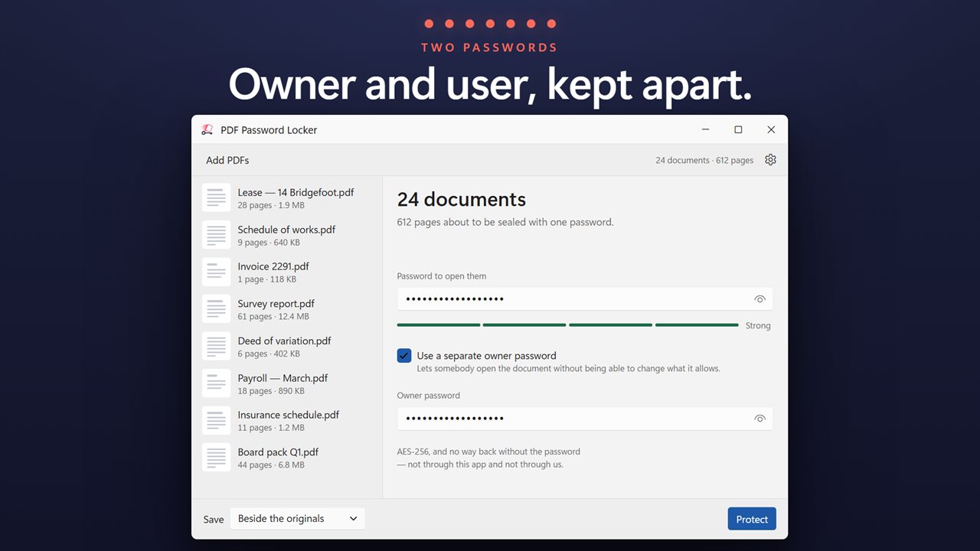Viewport: 980px width, 551px height.
Task: Select Payroll — March.pdf in the list
Action: tap(283, 378)
